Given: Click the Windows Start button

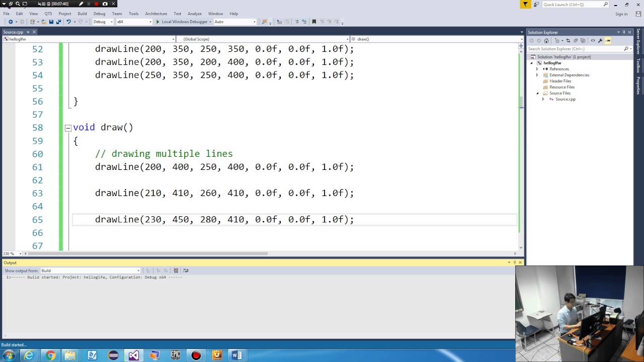Looking at the screenshot, I should point(9,355).
